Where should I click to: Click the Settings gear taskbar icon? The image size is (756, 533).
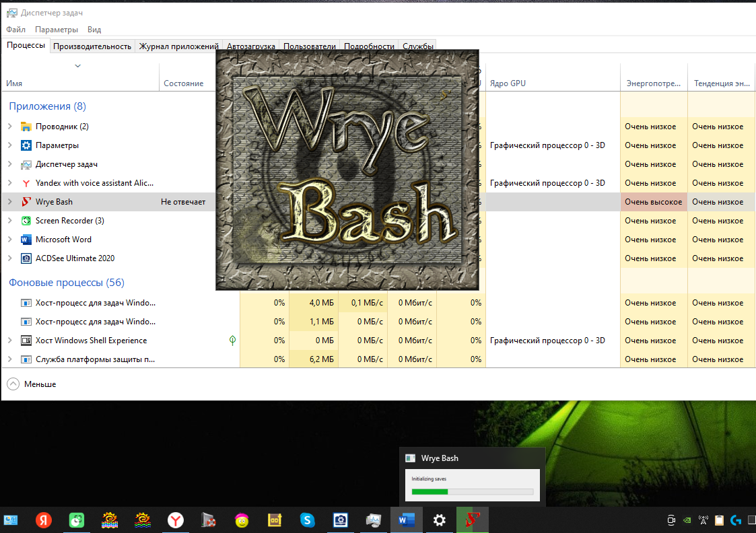439,520
